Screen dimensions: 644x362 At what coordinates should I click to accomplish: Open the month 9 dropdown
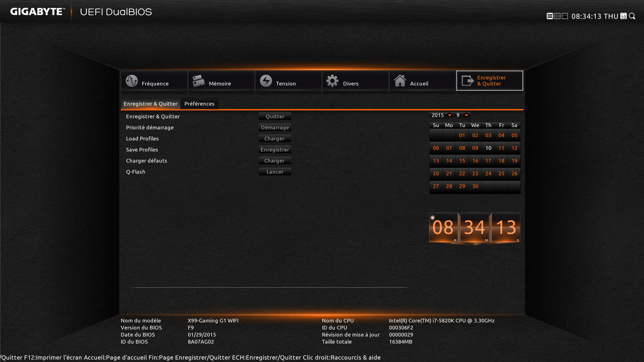463,115
